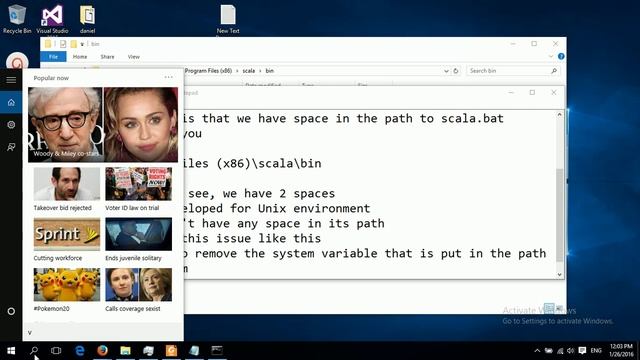Click the Cortana search text box
The width and height of the screenshot is (640, 360).
[x=103, y=332]
